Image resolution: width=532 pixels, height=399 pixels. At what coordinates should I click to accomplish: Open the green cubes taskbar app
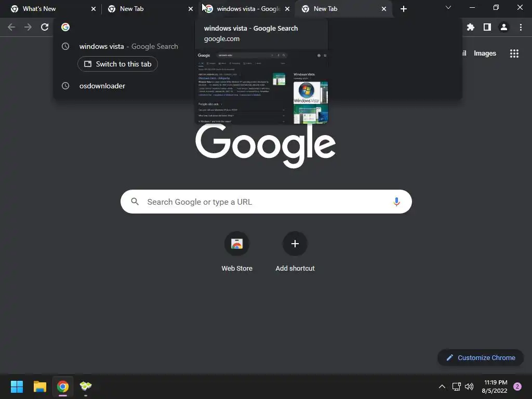point(86,386)
